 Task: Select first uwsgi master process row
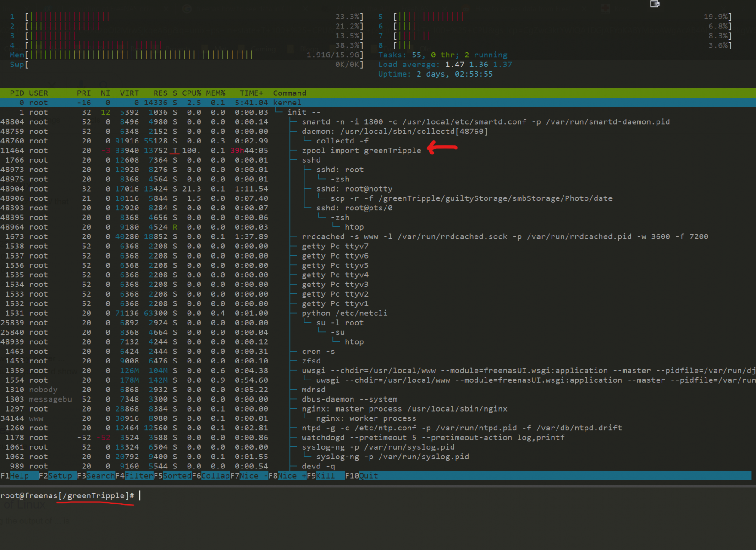378,371
